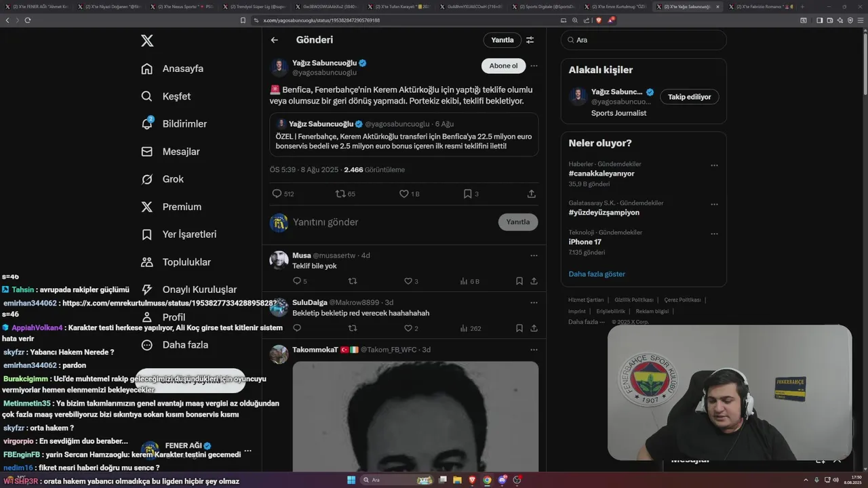The width and height of the screenshot is (868, 488).
Task: View analytics on Musa's comment
Action: click(469, 281)
